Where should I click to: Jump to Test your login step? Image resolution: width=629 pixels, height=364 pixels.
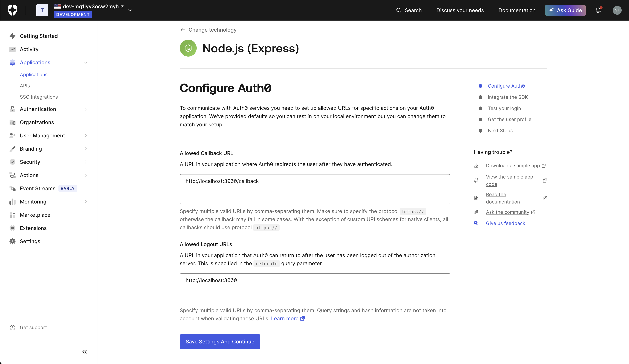(504, 108)
